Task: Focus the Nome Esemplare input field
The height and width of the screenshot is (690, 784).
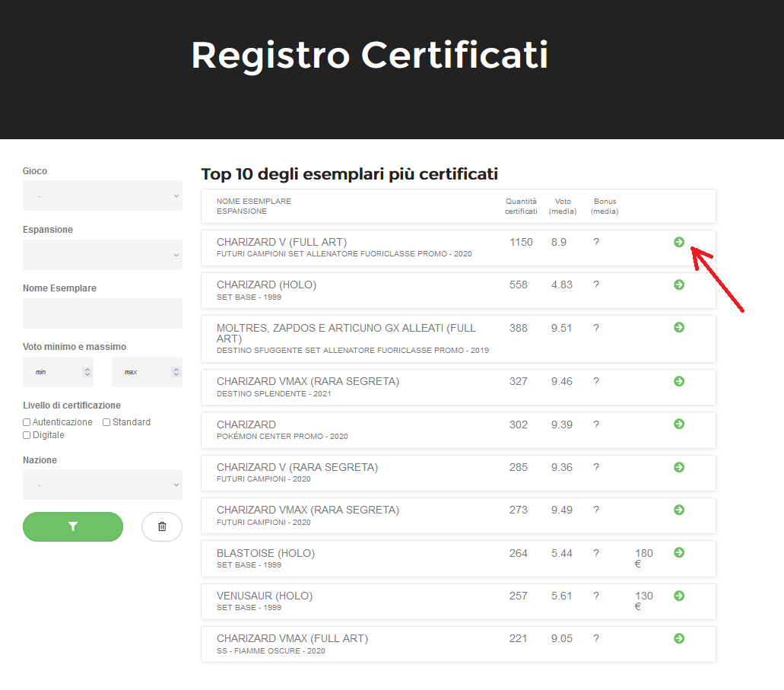Action: point(103,313)
